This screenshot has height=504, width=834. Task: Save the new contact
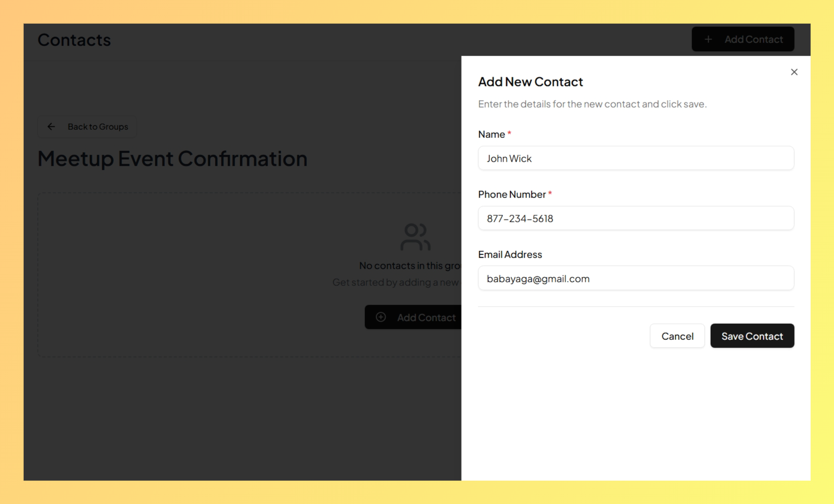point(752,336)
